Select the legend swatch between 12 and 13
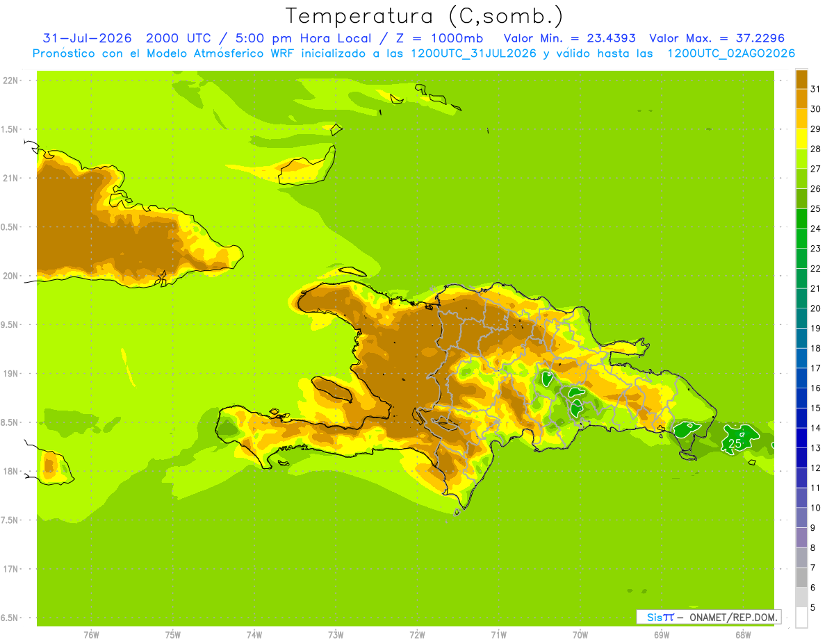 click(801, 458)
